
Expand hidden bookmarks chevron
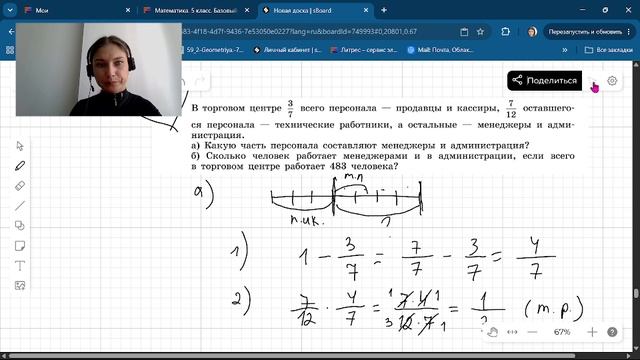point(565,50)
